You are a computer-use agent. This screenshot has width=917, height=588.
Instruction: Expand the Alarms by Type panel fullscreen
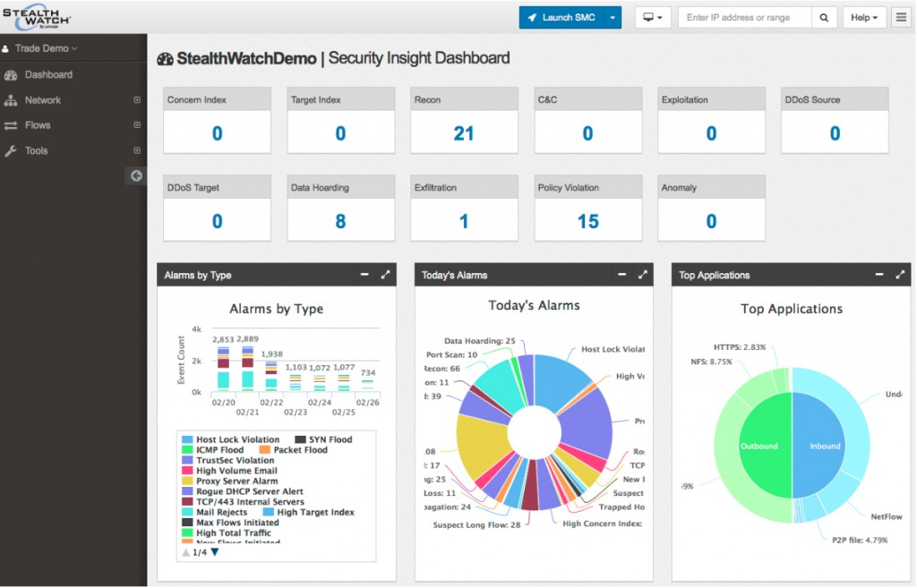385,274
